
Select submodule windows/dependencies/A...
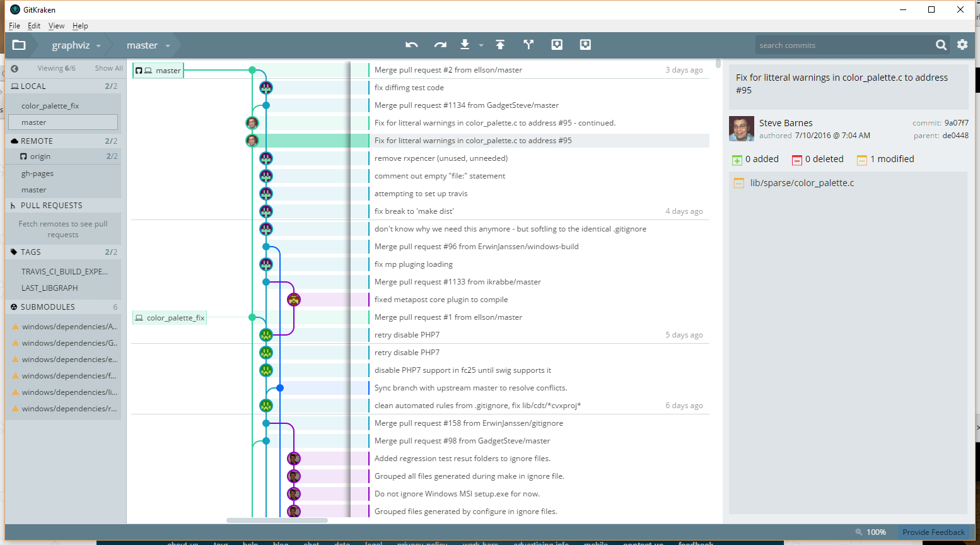point(64,327)
